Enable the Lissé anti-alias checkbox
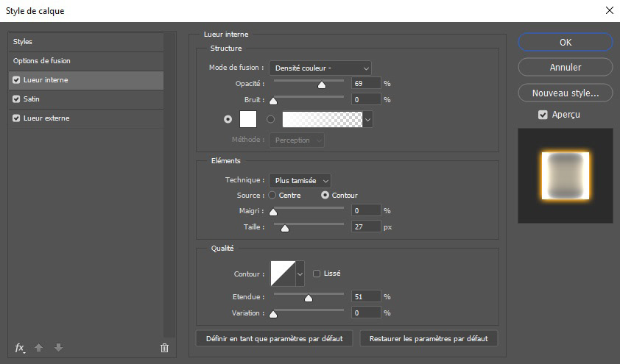 [317, 274]
